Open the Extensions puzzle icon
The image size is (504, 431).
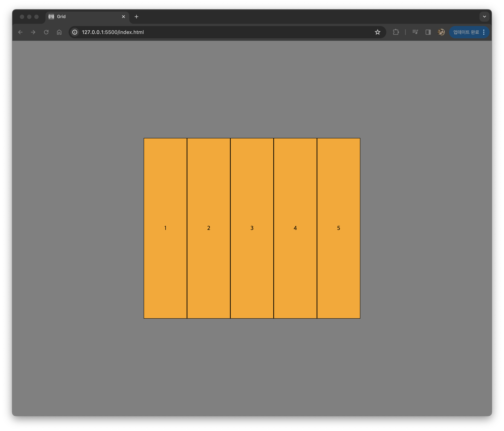tap(396, 32)
